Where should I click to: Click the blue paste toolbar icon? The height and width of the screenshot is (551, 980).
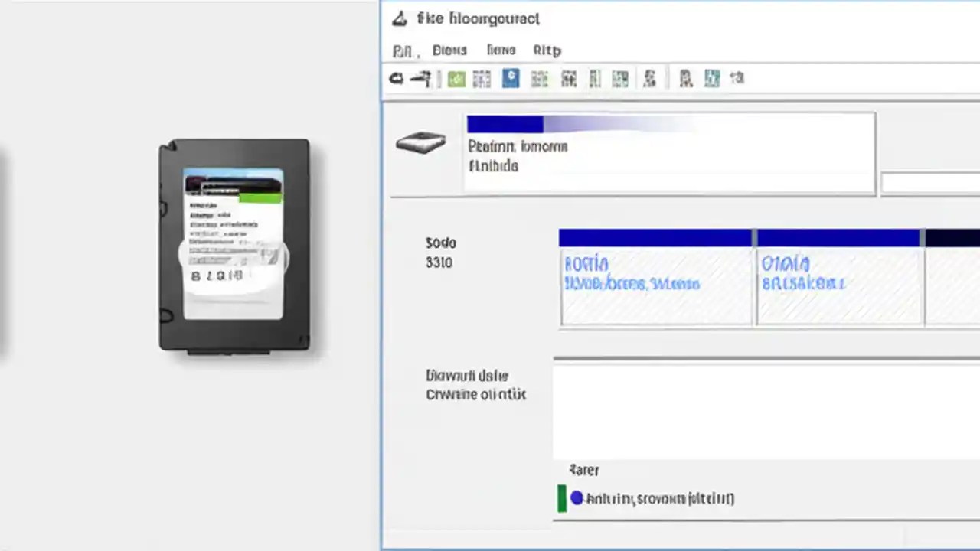[510, 78]
